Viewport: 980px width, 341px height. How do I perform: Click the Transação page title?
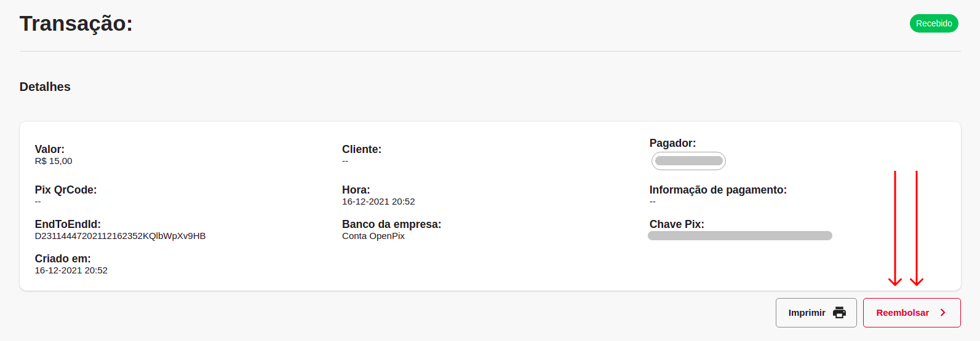[x=76, y=23]
